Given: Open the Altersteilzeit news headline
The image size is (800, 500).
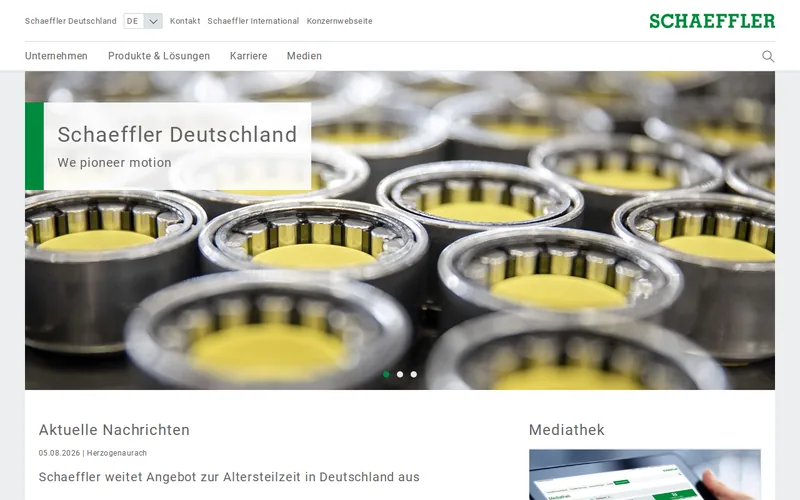Looking at the screenshot, I should pyautogui.click(x=229, y=477).
